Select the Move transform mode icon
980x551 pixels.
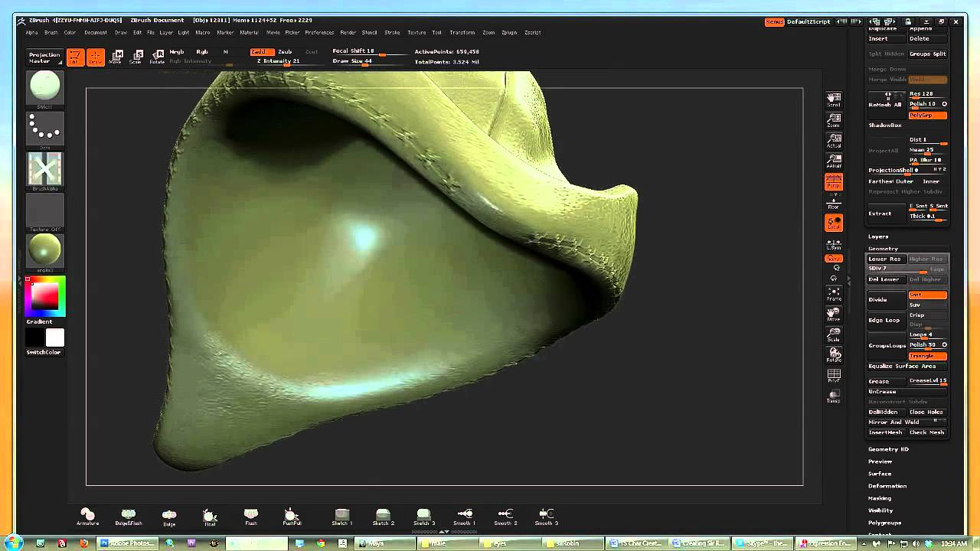point(117,57)
